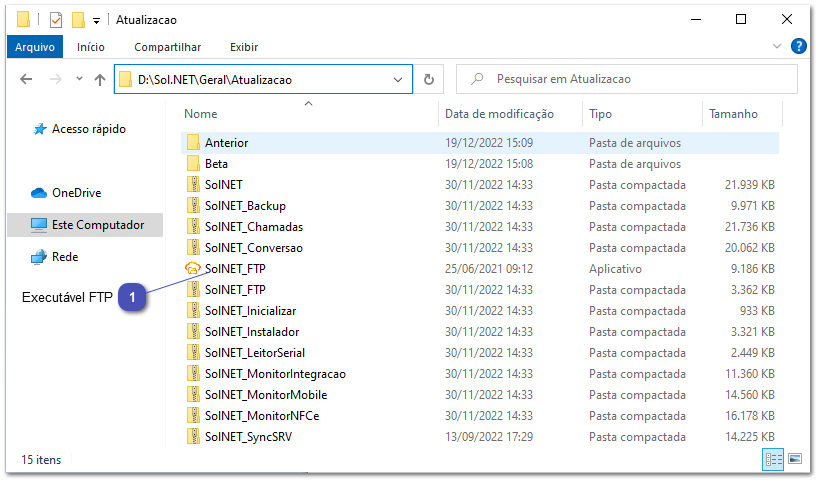Select the file name SolNET_MonitorNFCe
This screenshot has height=482, width=819.
coord(262,416)
